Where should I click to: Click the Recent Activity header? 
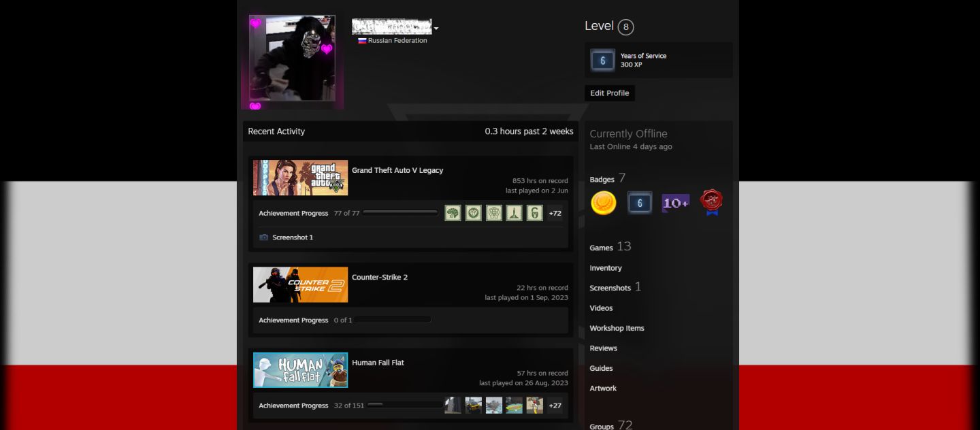pos(276,131)
